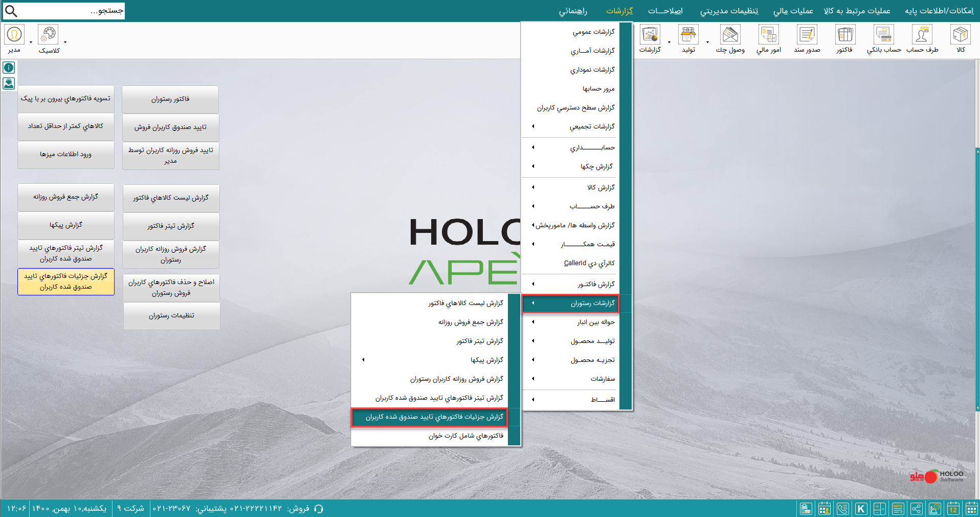The height and width of the screenshot is (517, 980).
Task: Open the عمليات مالي menu
Action: click(793, 11)
